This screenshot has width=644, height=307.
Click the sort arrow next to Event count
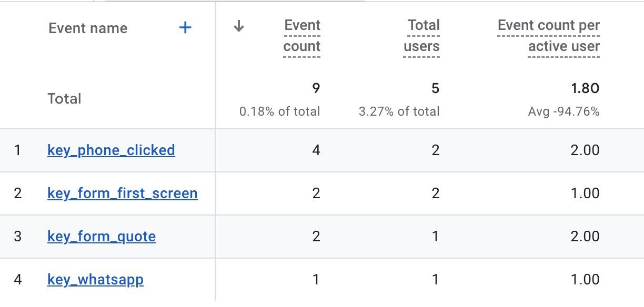(x=239, y=26)
